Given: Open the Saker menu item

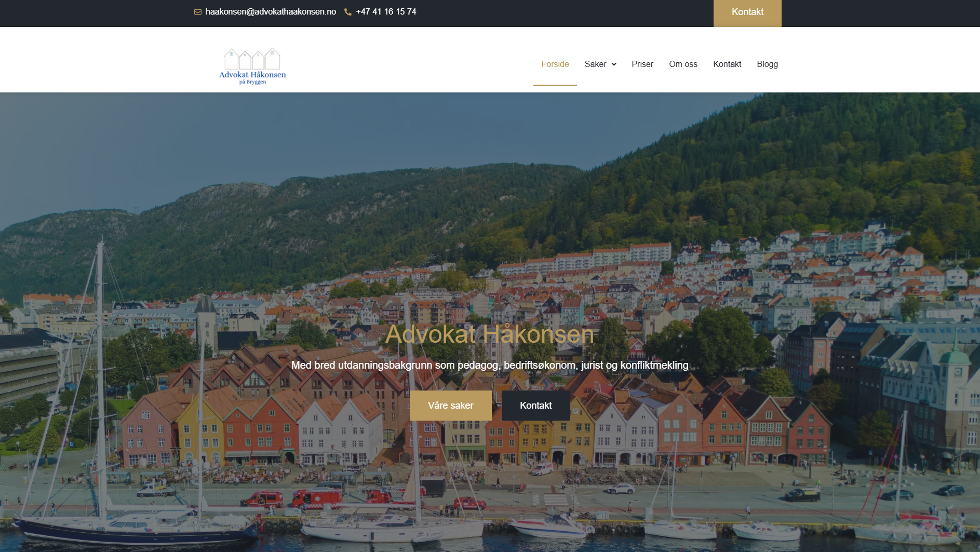Looking at the screenshot, I should [595, 64].
